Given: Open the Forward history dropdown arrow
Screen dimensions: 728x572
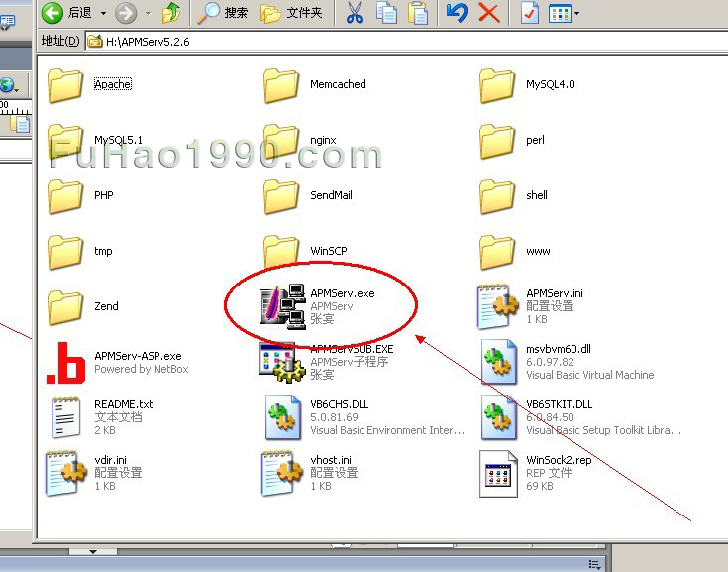Looking at the screenshot, I should (x=149, y=13).
